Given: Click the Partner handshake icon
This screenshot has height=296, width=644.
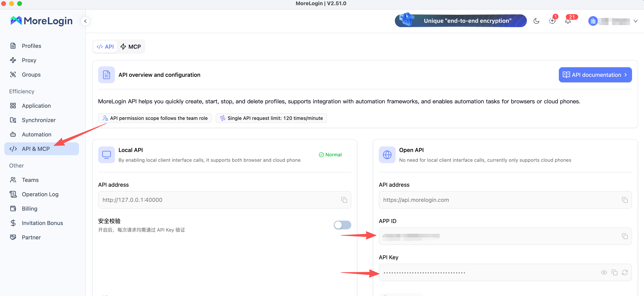Looking at the screenshot, I should [x=13, y=237].
